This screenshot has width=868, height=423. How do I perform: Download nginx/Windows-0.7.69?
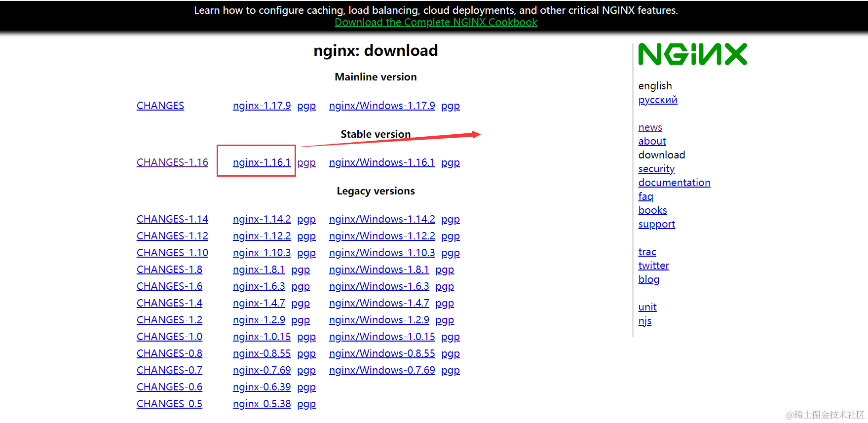pyautogui.click(x=382, y=370)
